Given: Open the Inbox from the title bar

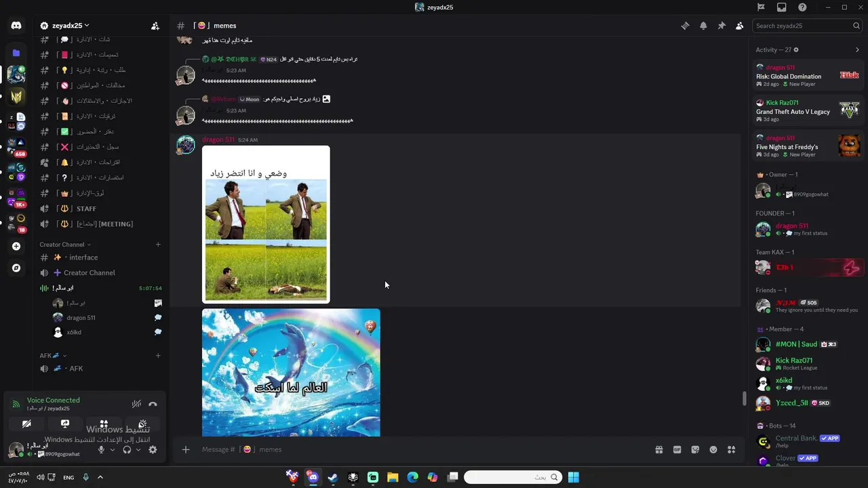Looking at the screenshot, I should click(x=782, y=7).
